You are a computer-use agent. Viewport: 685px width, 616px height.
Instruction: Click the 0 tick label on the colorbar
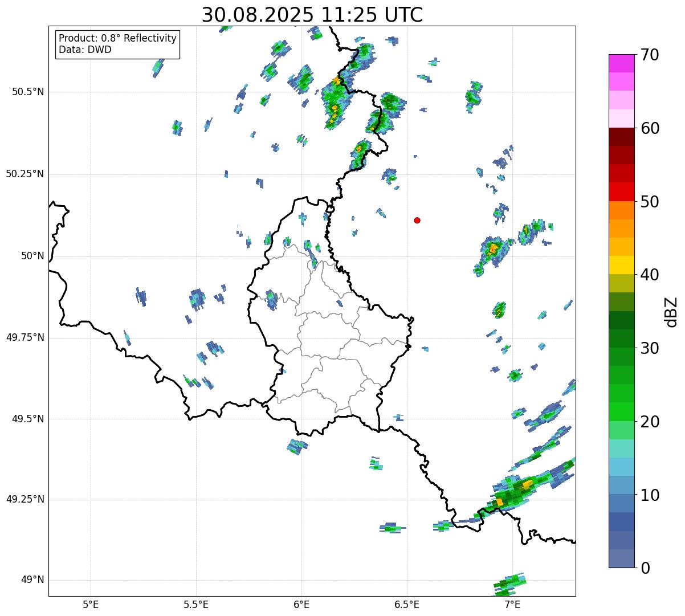pos(645,568)
